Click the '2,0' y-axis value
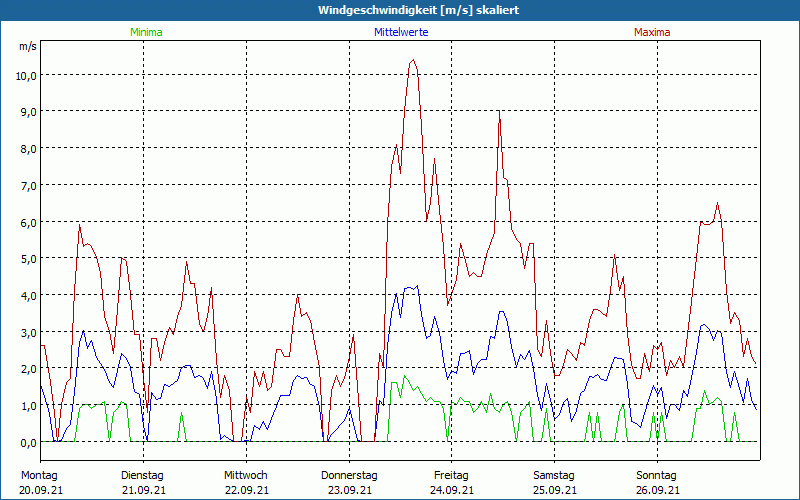 coord(29,369)
